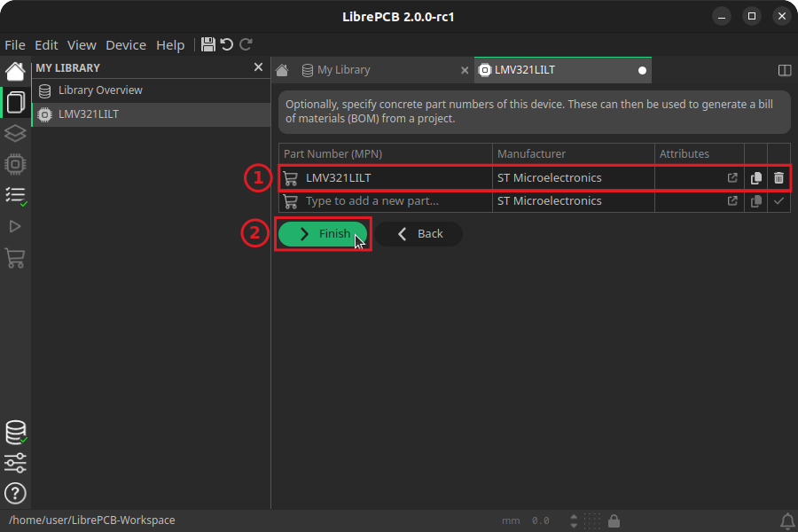Image resolution: width=798 pixels, height=532 pixels.
Task: Open the external link for the LMV321LILT part
Action: coord(732,178)
